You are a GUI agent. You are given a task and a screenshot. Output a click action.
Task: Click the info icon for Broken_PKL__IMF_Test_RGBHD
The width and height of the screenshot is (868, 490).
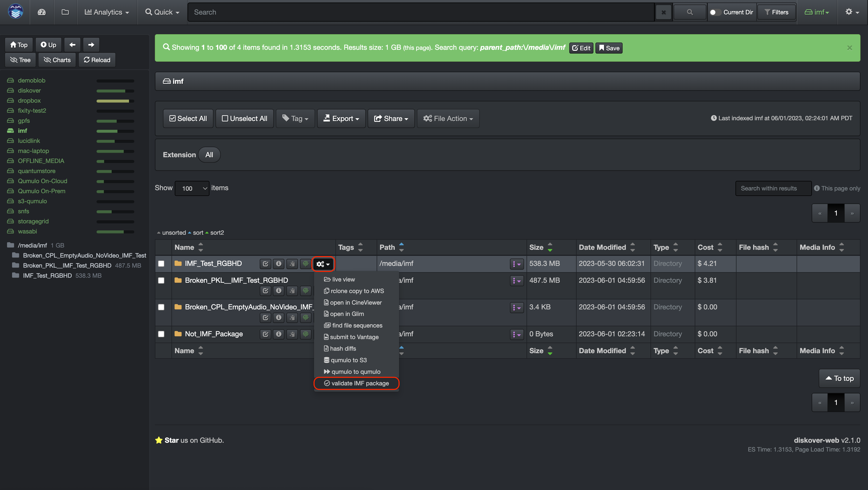click(x=279, y=291)
